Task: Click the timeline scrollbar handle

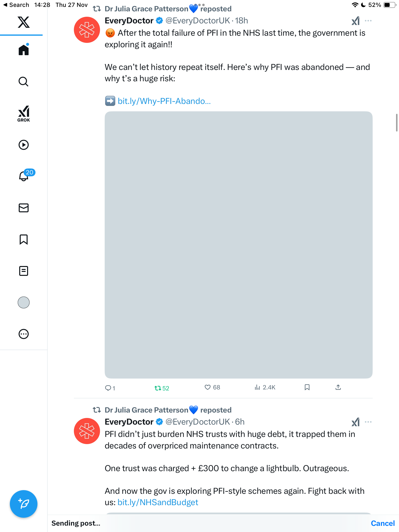Action: [397, 123]
